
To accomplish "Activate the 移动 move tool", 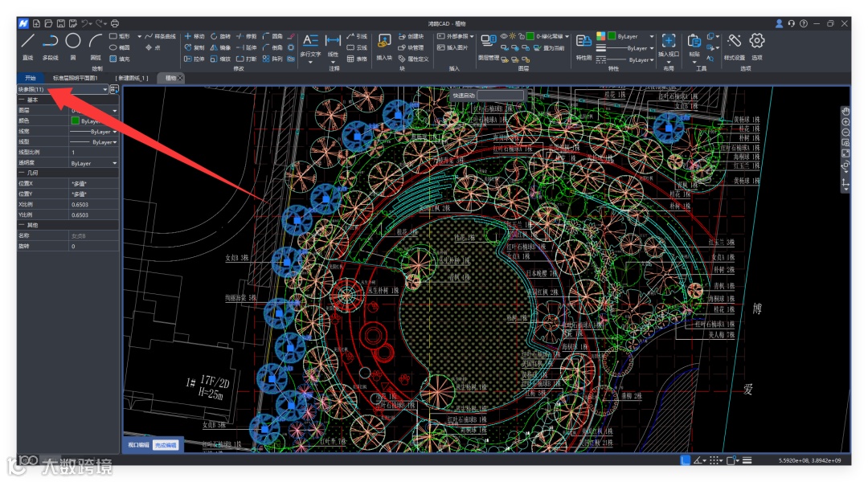I will click(194, 36).
